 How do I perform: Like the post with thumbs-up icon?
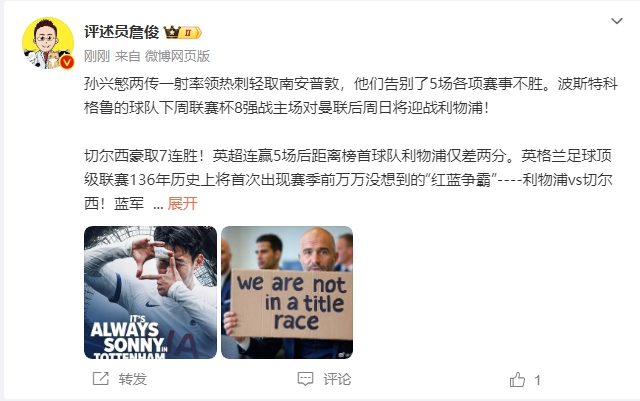[517, 380]
